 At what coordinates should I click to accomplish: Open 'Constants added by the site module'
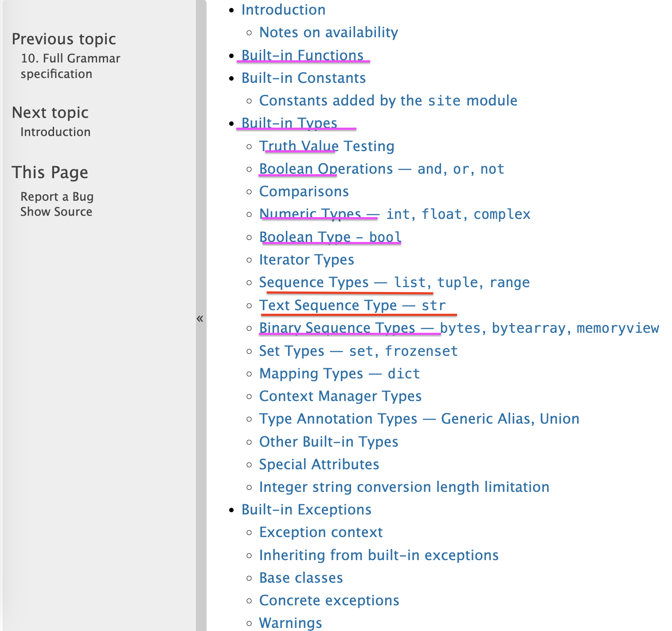[x=388, y=101]
